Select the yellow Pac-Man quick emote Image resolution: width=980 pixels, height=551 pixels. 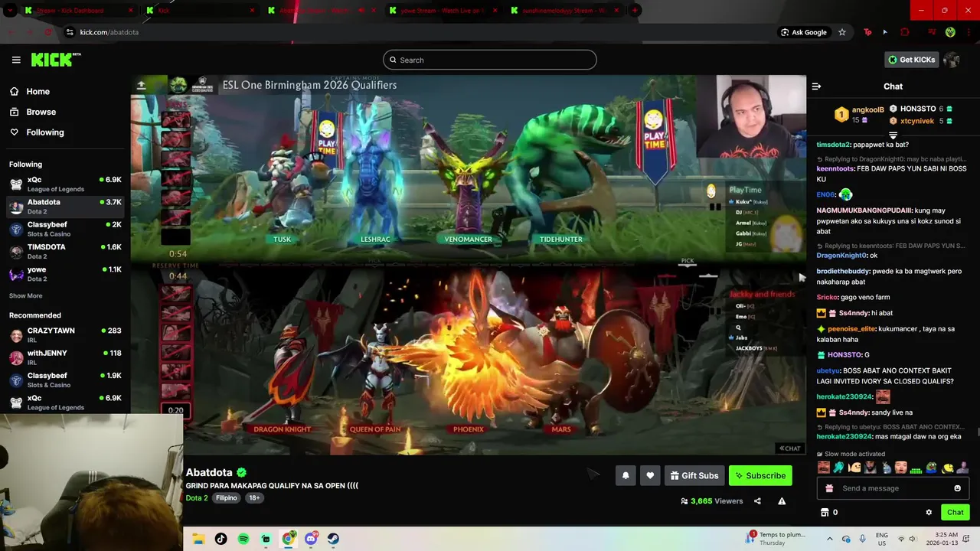click(x=948, y=468)
